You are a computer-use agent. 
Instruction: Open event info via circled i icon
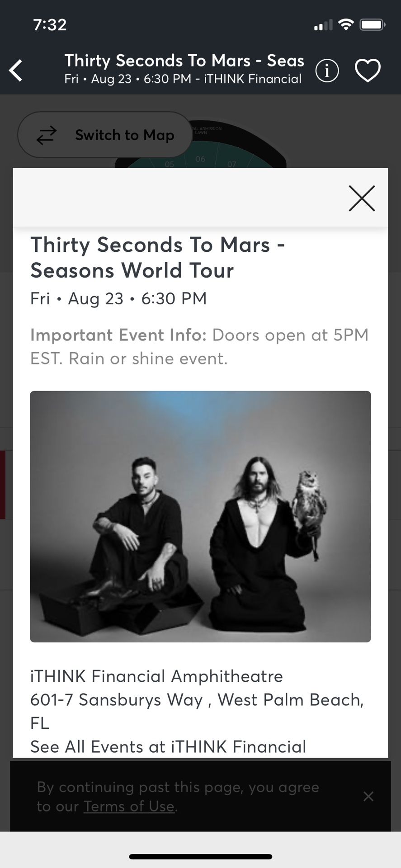point(327,71)
